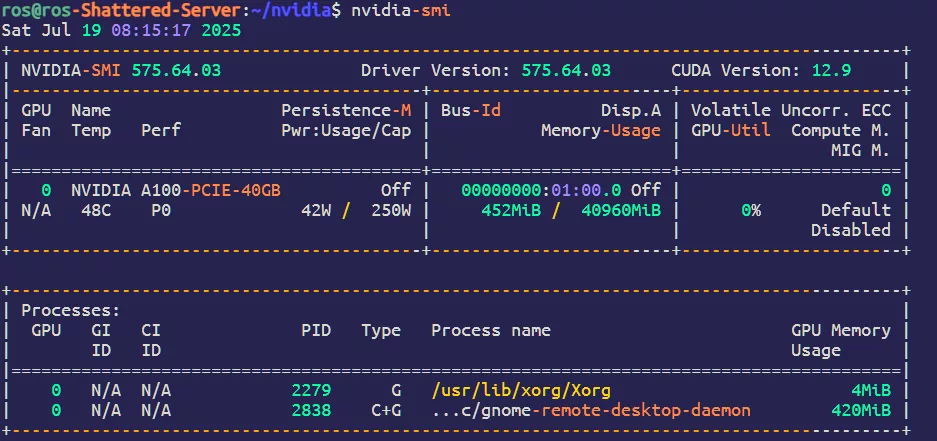Image resolution: width=937 pixels, height=441 pixels.
Task: Click the Bus-Id 00000000:01:00.0 value
Action: point(540,190)
